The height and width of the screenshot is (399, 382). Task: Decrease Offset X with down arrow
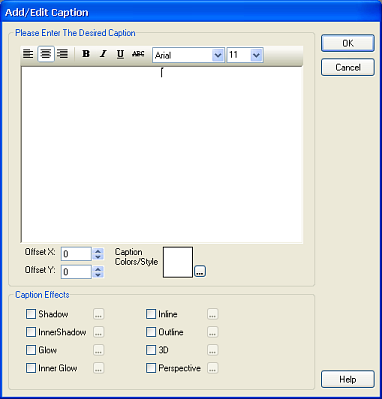click(98, 257)
